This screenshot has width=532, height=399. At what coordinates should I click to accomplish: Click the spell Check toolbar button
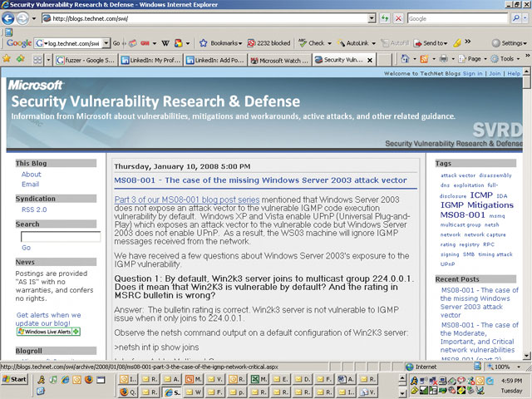pyautogui.click(x=314, y=43)
